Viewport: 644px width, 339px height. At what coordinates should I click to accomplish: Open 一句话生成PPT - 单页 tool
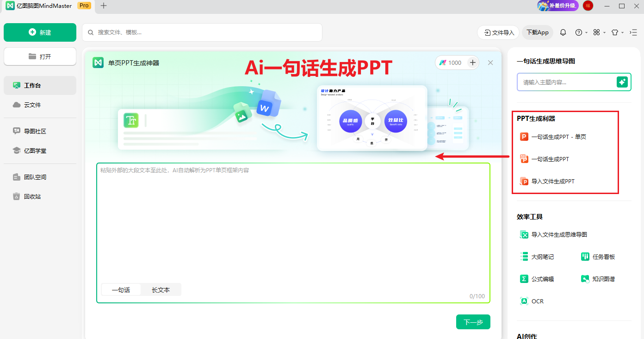tap(553, 137)
